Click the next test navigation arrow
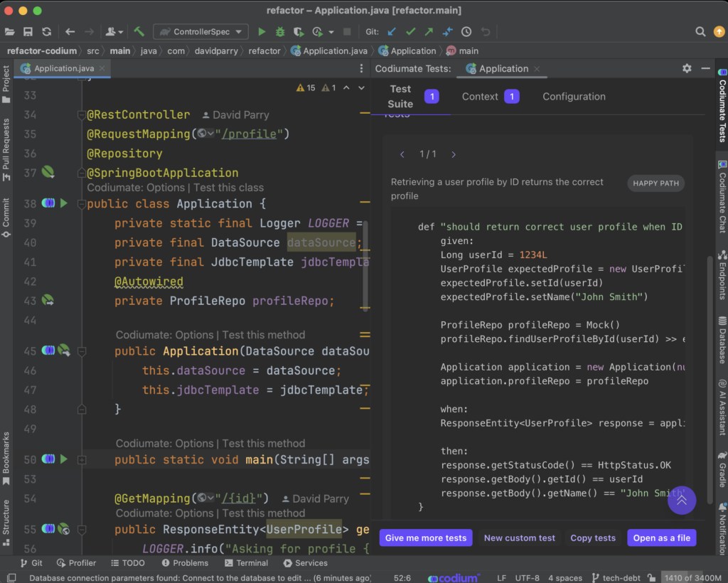Screen dimensions: 728x583 (454, 154)
